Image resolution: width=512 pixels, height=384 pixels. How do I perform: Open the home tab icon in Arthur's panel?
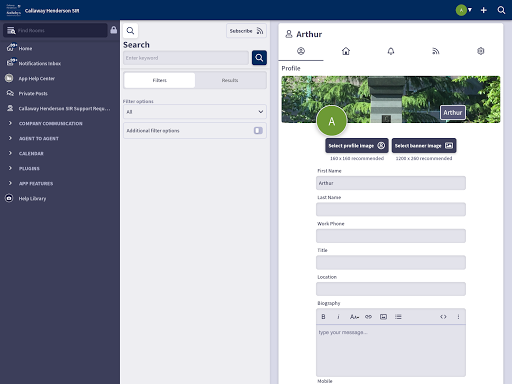[346, 51]
